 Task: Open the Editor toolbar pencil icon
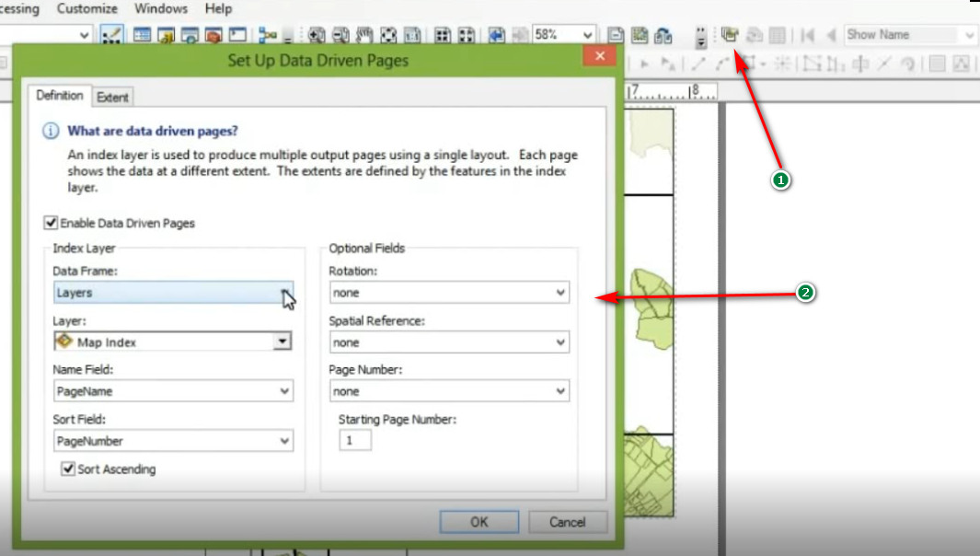pyautogui.click(x=111, y=35)
